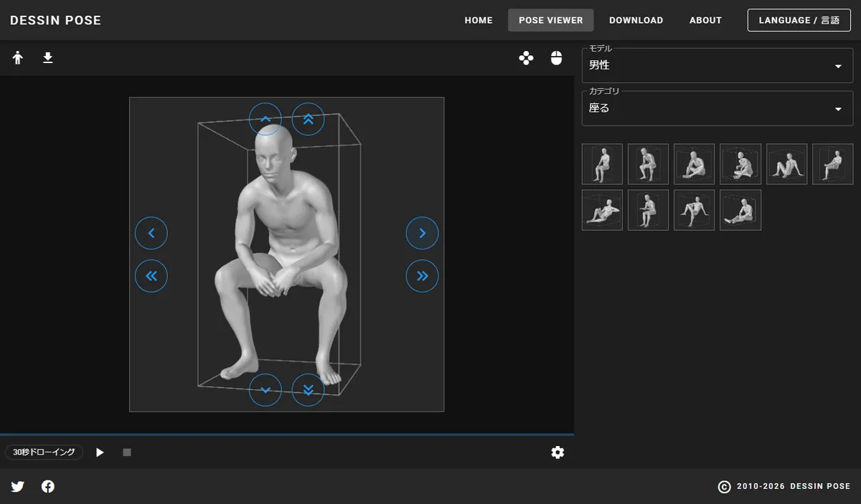Select thumbnail of man reclining on one elbow
This screenshot has height=504, width=861.
tap(602, 210)
